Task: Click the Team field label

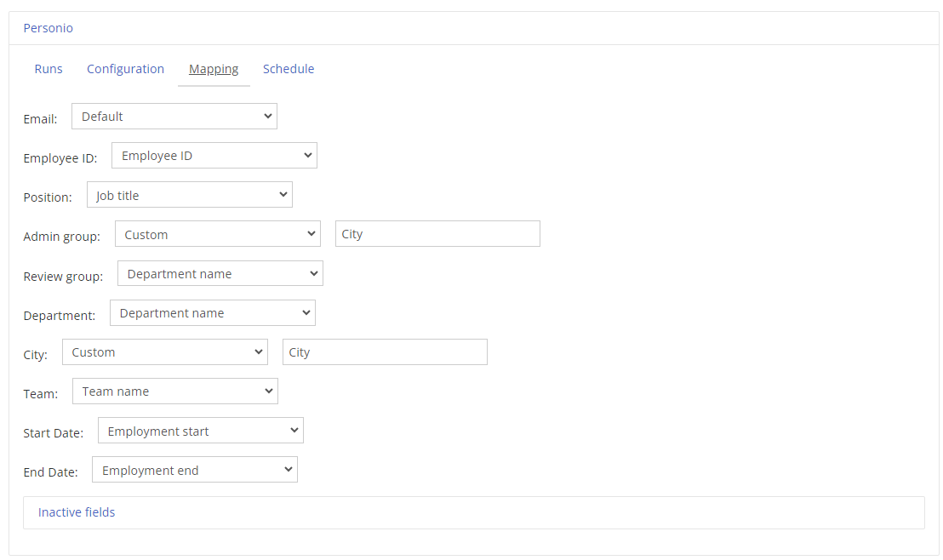Action: point(41,394)
